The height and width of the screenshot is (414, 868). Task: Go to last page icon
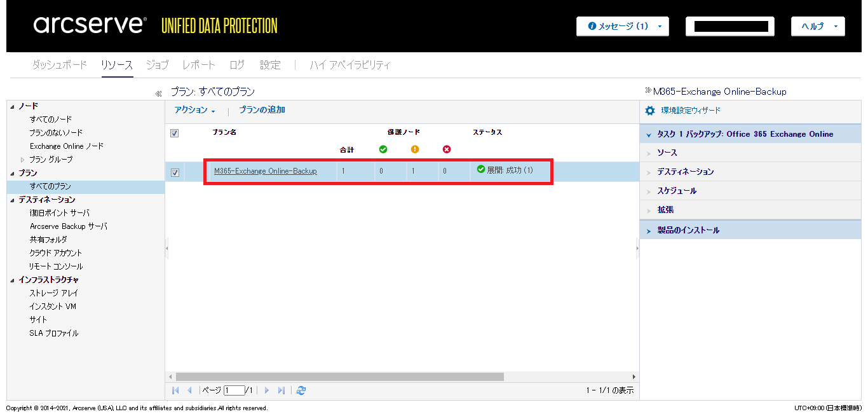click(281, 390)
